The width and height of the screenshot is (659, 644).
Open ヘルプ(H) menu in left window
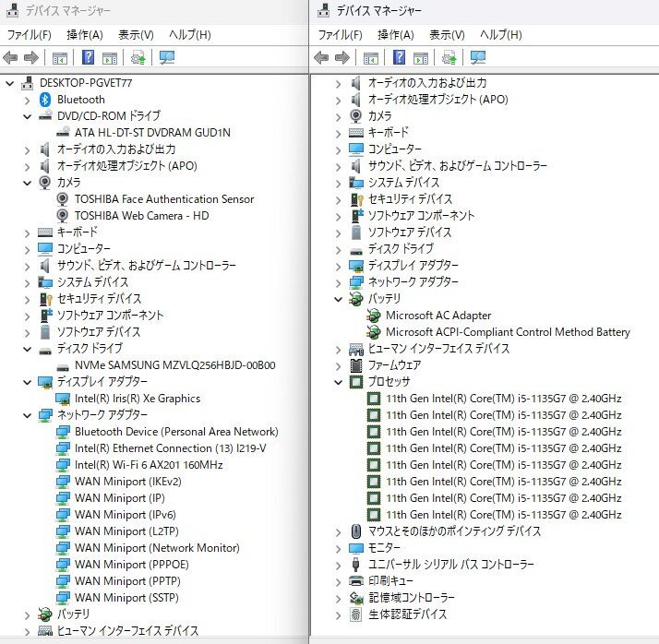tap(189, 35)
